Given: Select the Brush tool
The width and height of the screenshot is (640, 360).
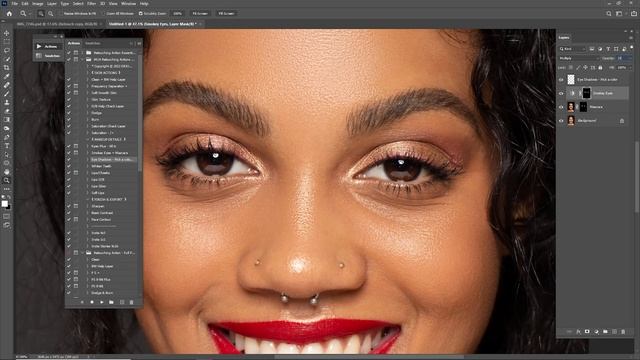Looking at the screenshot, I should click(7, 94).
